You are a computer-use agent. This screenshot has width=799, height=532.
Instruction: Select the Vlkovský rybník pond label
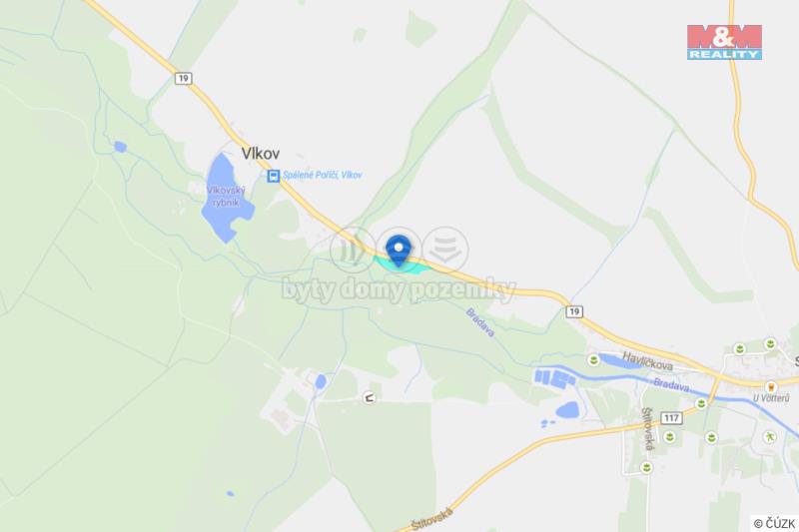pos(226,196)
